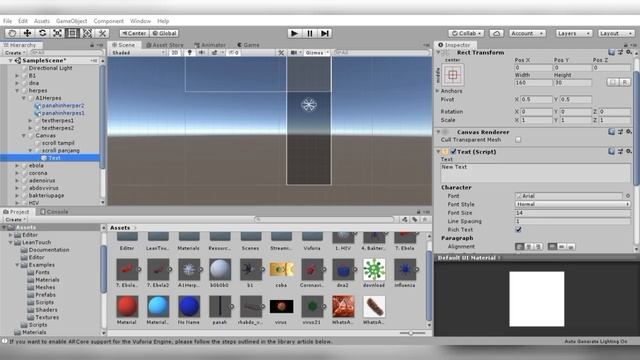
Task: Open the Window menu
Action: coord(140,21)
